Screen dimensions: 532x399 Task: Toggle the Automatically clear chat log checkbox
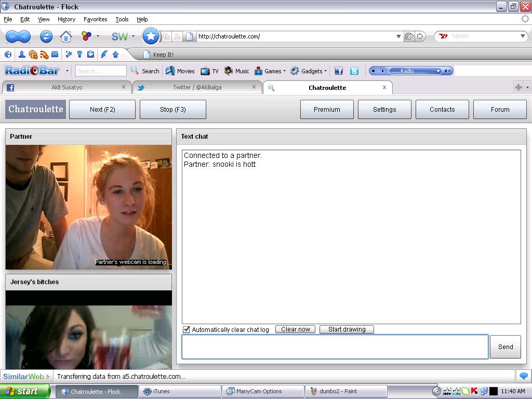(x=187, y=329)
